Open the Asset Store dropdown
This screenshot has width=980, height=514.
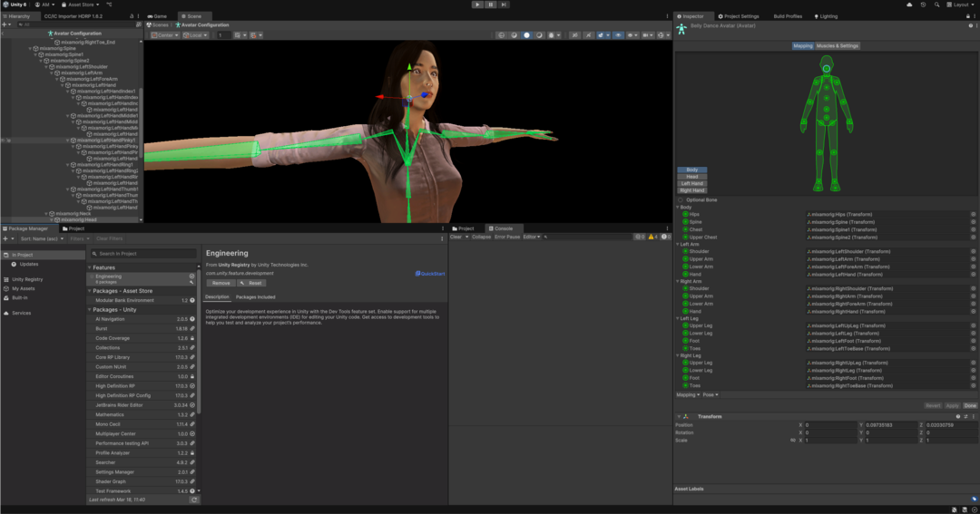tap(80, 5)
